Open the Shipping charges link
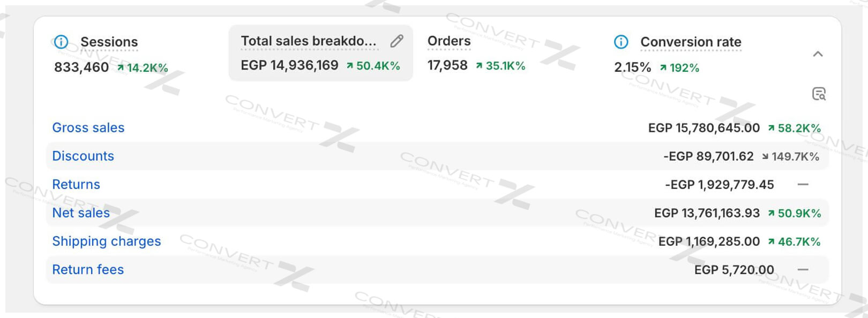 (107, 241)
